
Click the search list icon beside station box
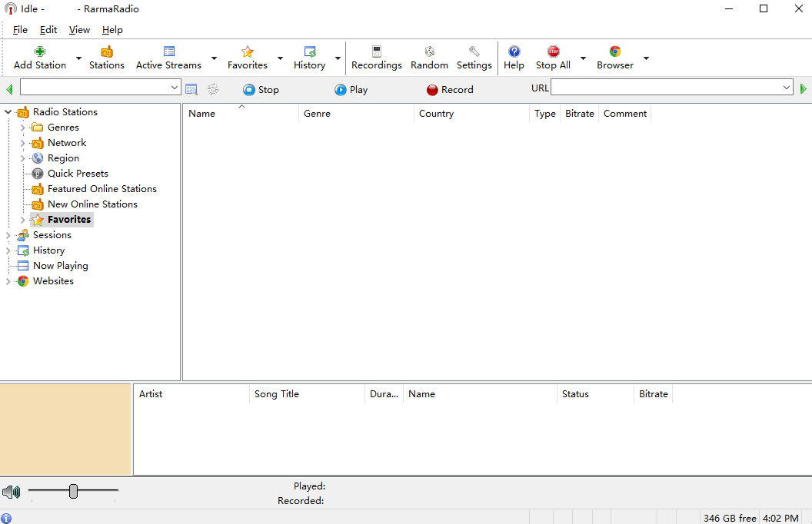click(x=191, y=89)
